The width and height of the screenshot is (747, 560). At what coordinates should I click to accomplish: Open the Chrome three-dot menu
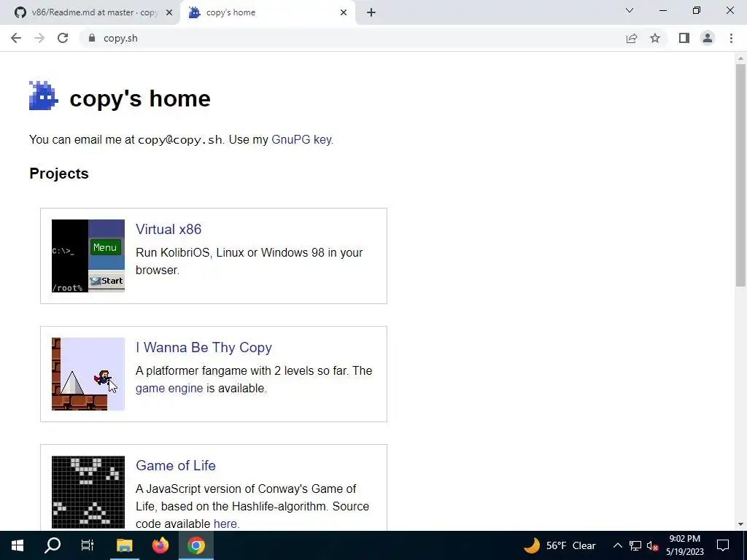pyautogui.click(x=731, y=38)
